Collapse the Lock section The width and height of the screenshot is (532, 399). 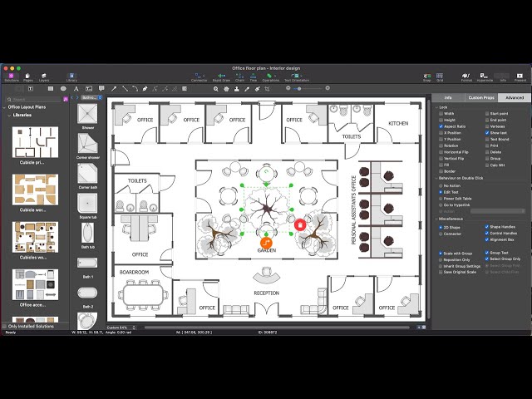click(x=436, y=107)
